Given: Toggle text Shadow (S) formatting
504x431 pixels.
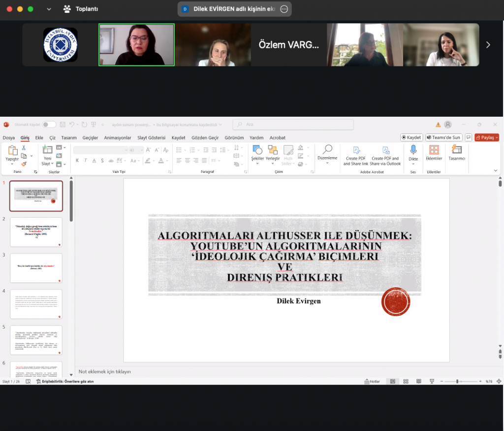Looking at the screenshot, I should (x=102, y=161).
